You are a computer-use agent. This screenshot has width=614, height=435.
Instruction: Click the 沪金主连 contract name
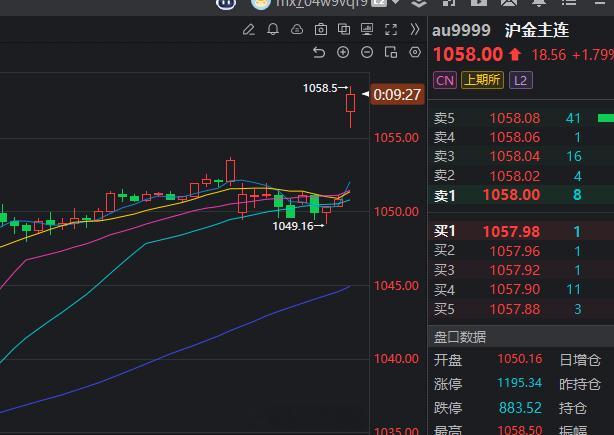537,30
